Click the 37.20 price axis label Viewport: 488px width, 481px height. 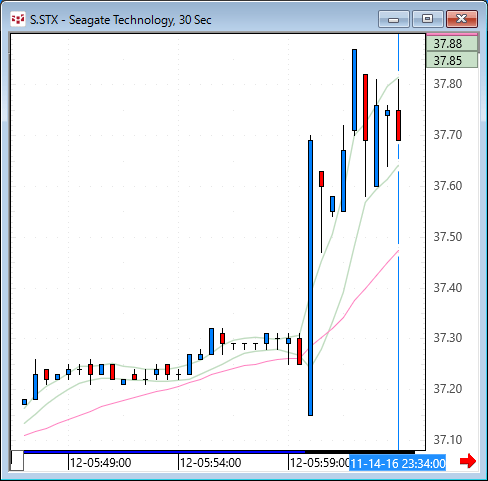[448, 389]
